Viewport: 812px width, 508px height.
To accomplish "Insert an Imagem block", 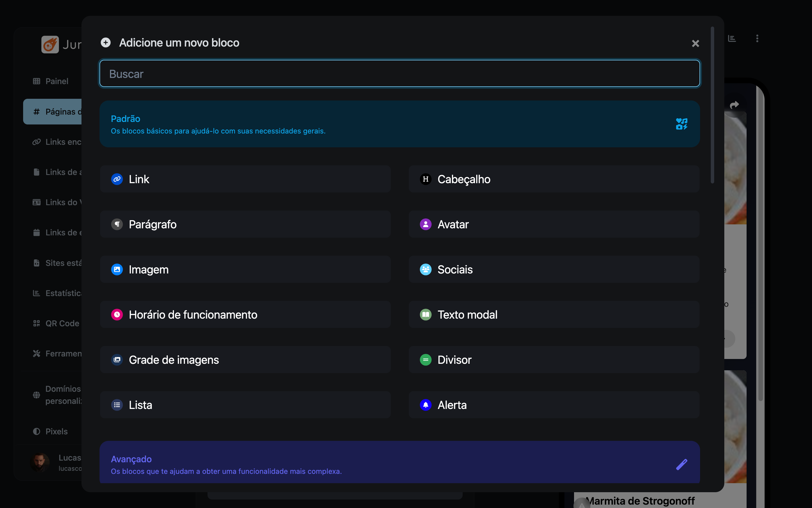I will 245,270.
